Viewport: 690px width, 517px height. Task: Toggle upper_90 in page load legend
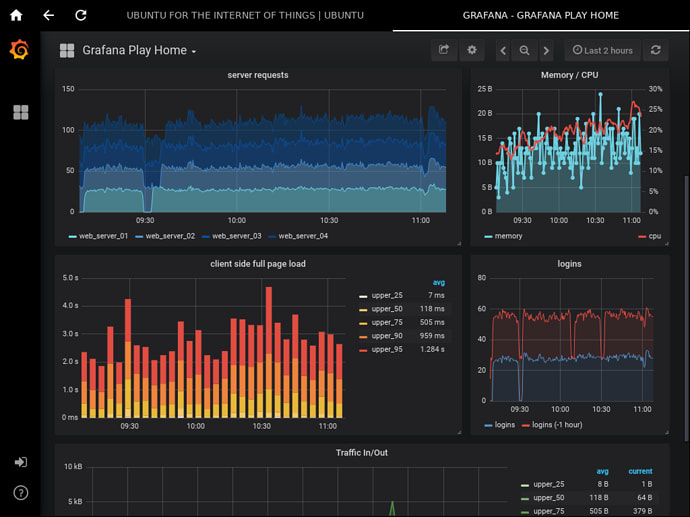(387, 336)
